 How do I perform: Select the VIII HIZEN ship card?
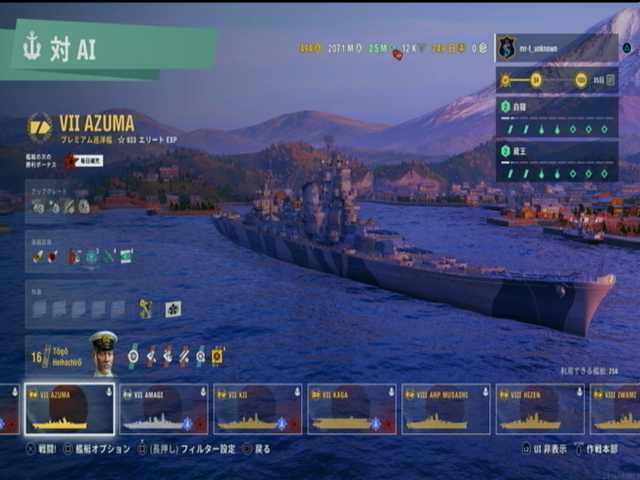(540, 409)
